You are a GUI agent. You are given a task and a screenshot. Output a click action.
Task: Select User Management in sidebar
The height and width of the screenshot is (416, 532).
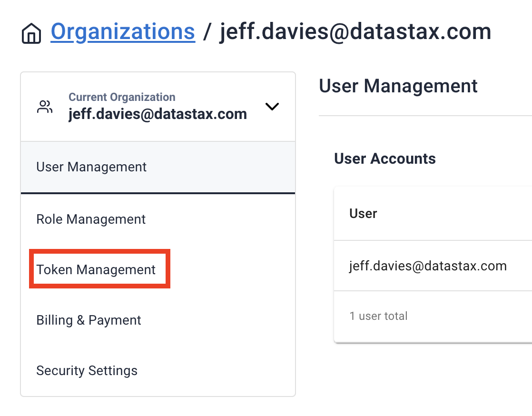[x=158, y=167]
